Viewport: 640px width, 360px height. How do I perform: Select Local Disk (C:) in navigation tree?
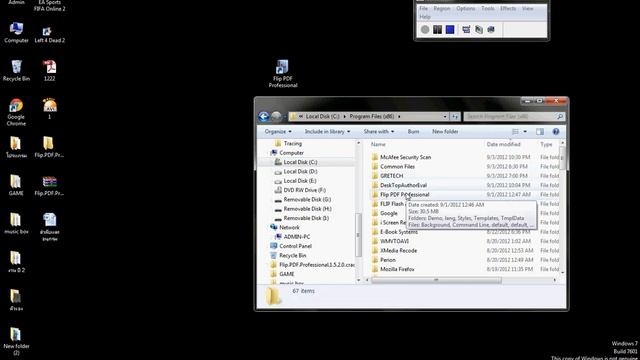300,162
